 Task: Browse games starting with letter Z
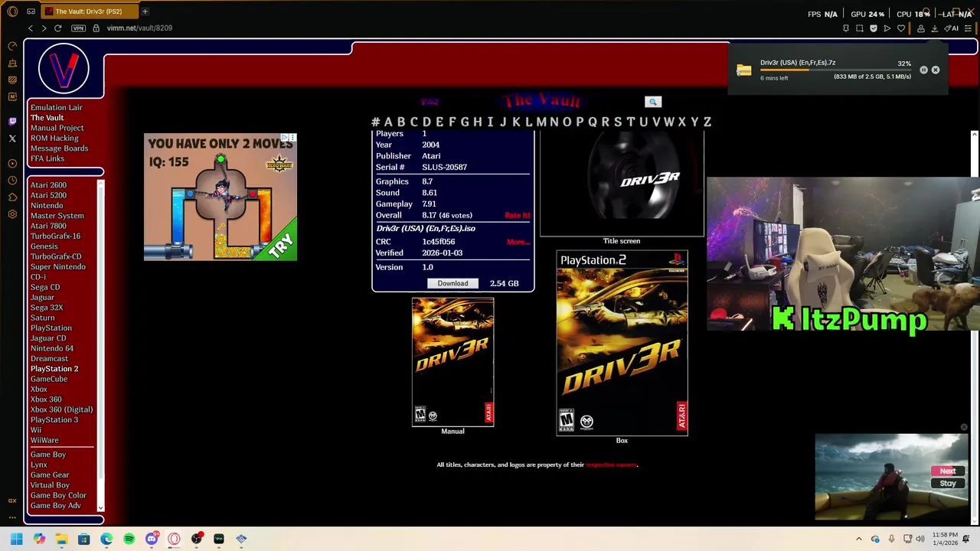tap(707, 122)
